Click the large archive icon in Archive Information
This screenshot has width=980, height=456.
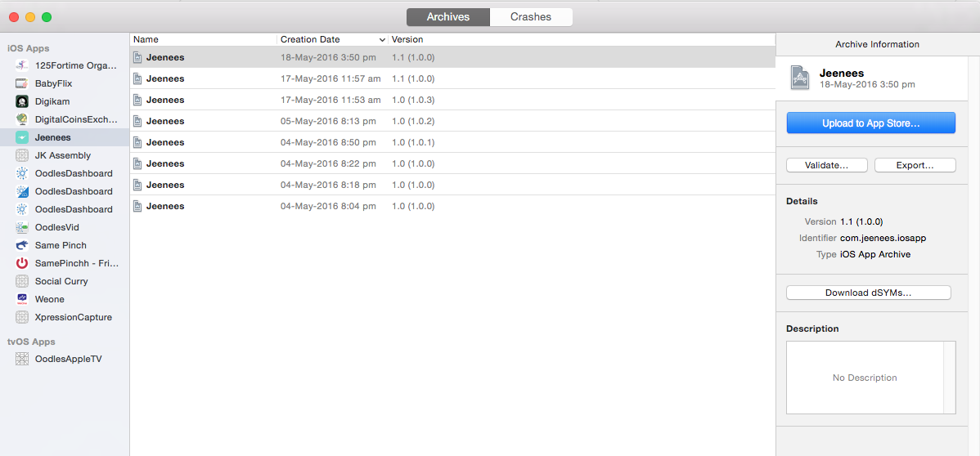[800, 78]
